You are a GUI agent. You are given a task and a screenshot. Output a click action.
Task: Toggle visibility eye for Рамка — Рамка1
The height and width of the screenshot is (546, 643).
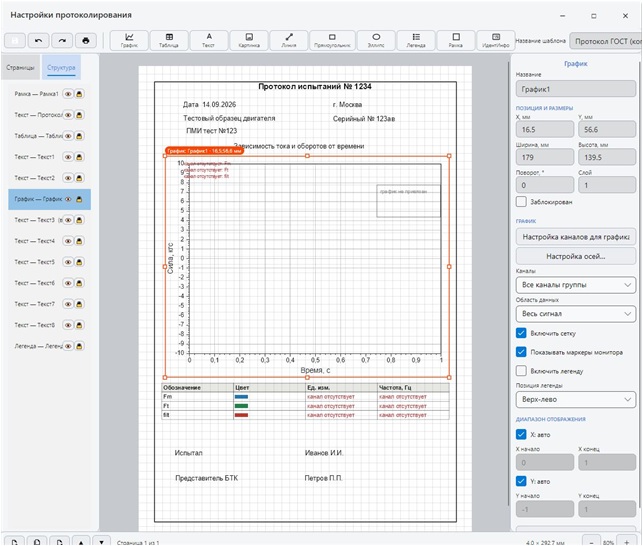(68, 94)
